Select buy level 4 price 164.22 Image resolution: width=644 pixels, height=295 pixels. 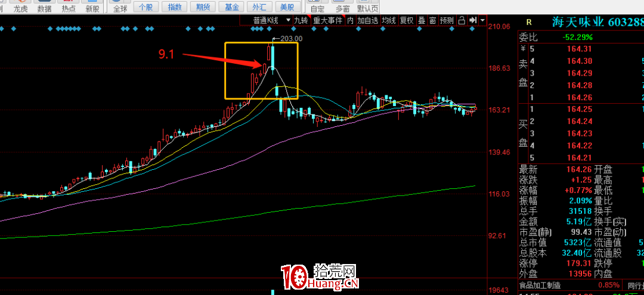[x=581, y=145]
